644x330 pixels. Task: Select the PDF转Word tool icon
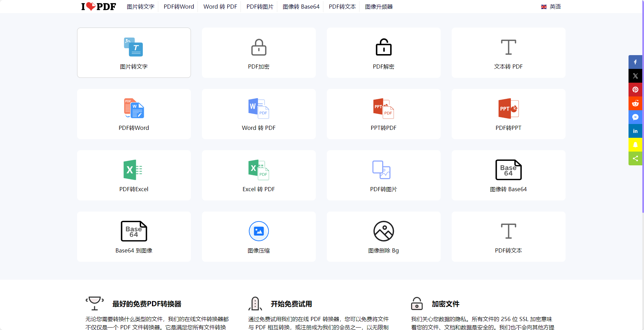tap(134, 108)
